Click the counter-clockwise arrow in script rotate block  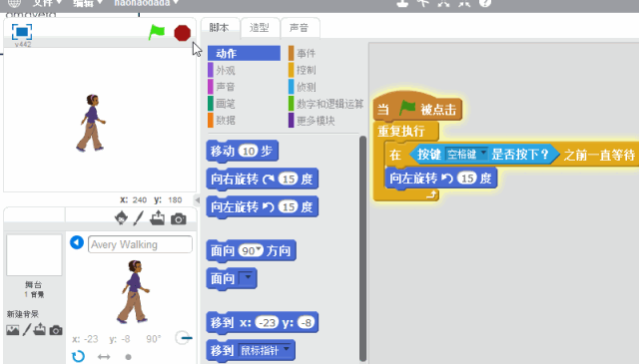(x=447, y=179)
